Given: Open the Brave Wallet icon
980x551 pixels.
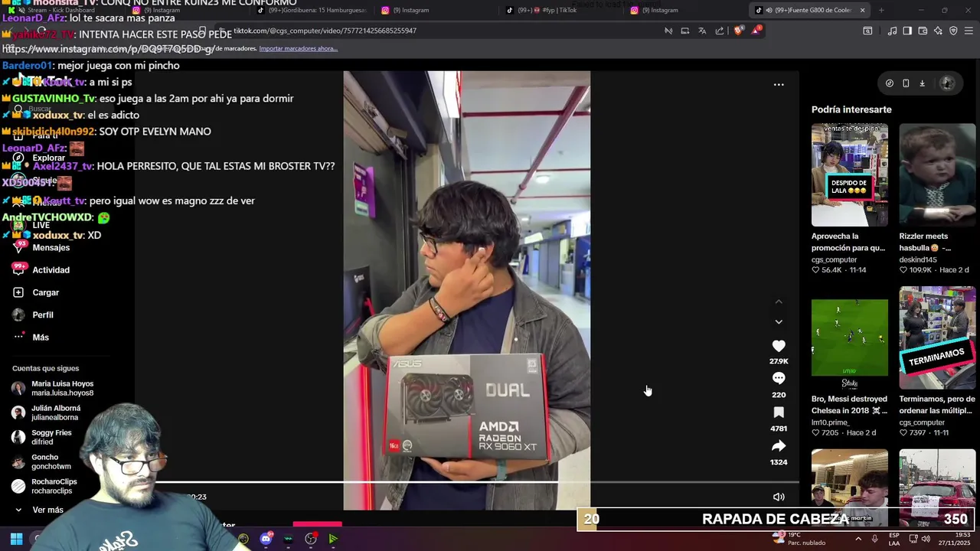Looking at the screenshot, I should (923, 31).
